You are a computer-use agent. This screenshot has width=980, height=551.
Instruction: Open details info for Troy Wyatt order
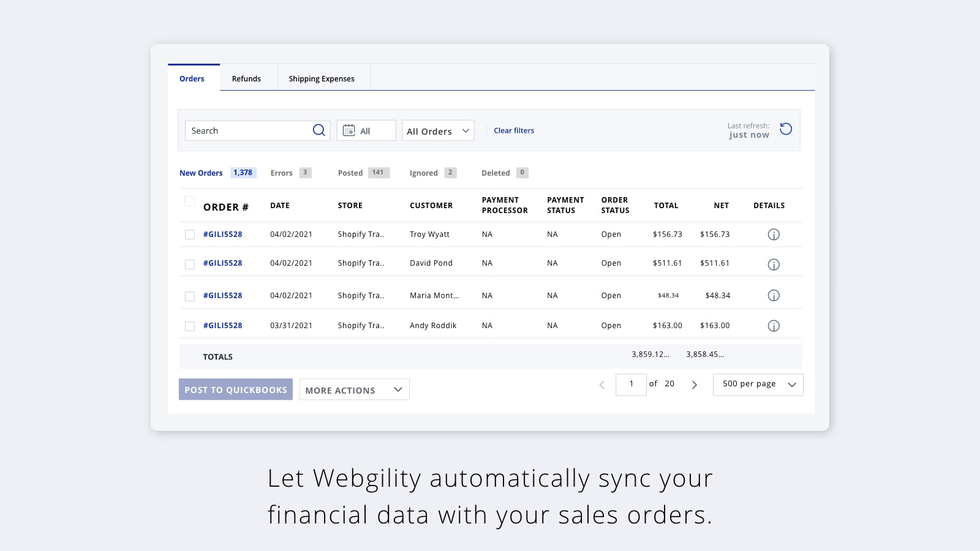pos(774,234)
